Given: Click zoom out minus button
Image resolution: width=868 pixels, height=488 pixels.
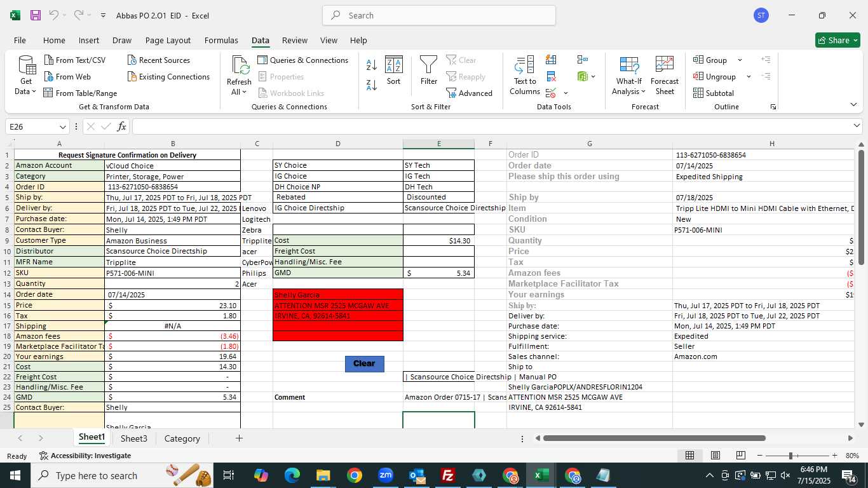Looking at the screenshot, I should (x=760, y=456).
